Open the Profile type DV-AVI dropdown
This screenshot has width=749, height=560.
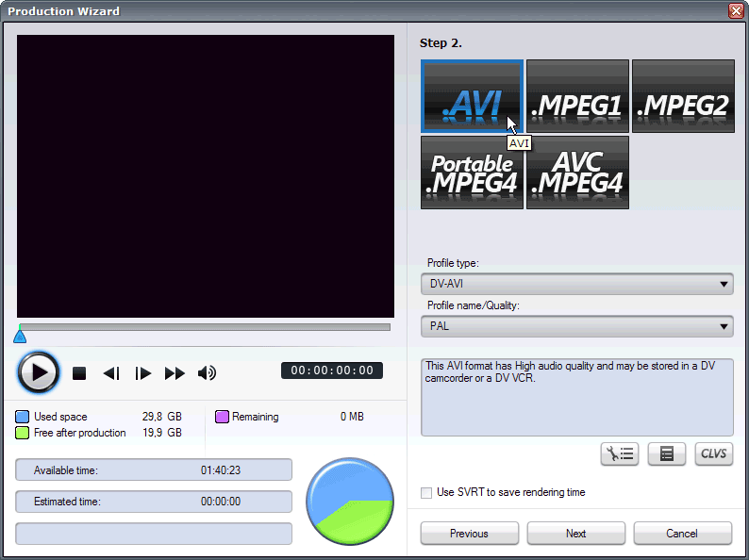577,284
